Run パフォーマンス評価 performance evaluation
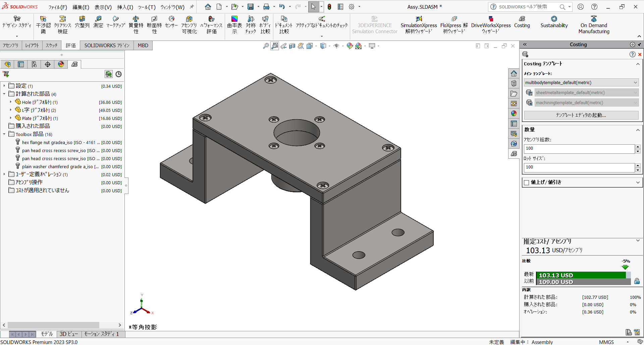644x345 pixels. tap(211, 25)
